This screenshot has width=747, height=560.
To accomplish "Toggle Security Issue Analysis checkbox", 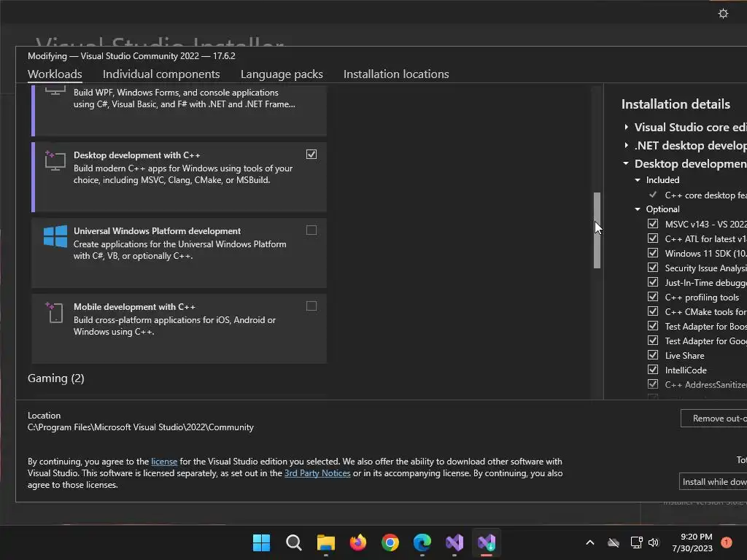I will pos(653,268).
